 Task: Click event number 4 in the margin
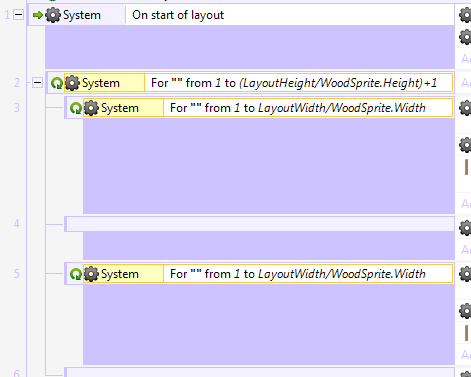[x=17, y=224]
